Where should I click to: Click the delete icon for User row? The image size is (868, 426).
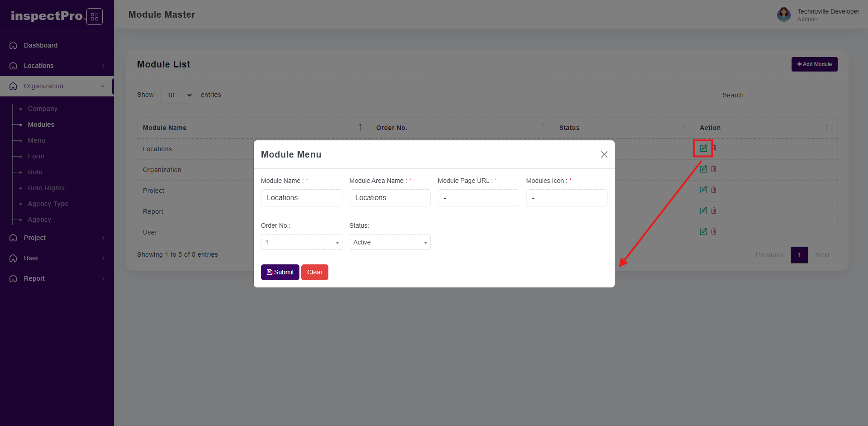click(x=714, y=232)
